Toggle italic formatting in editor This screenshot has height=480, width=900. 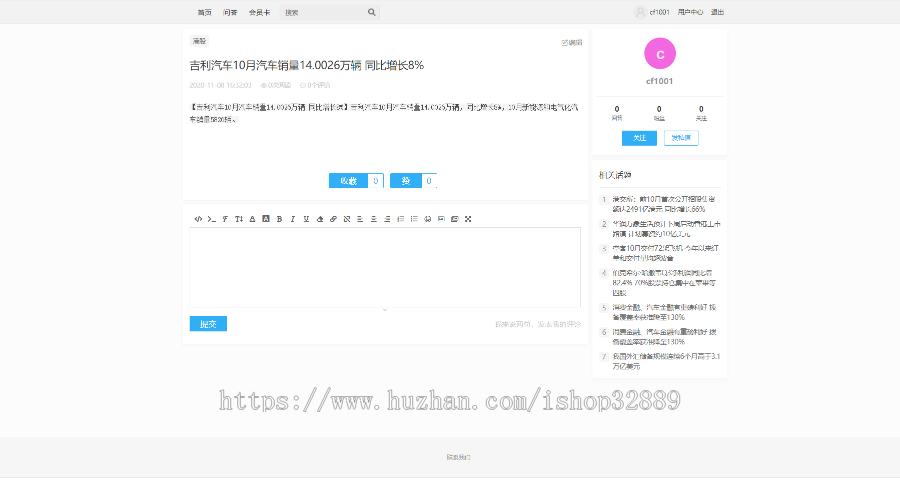(x=293, y=219)
